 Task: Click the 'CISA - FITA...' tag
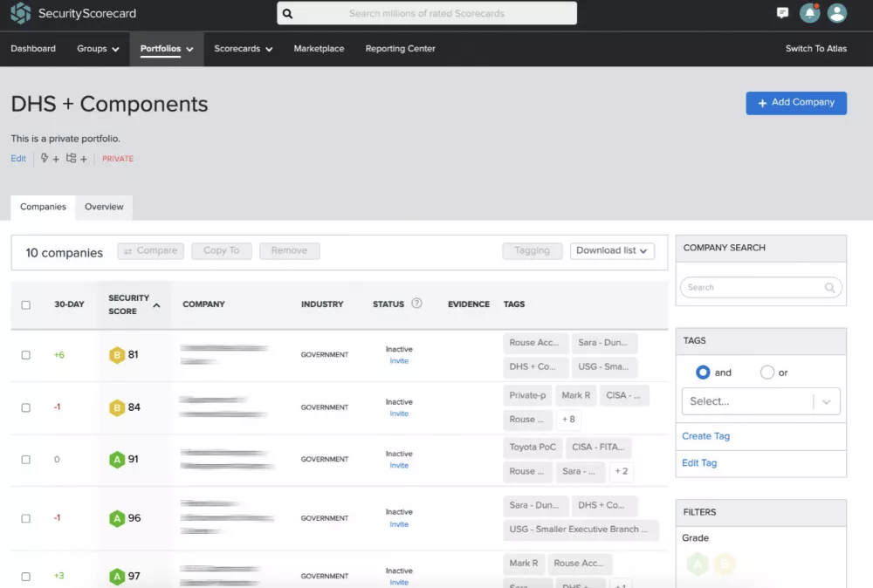pyautogui.click(x=599, y=448)
